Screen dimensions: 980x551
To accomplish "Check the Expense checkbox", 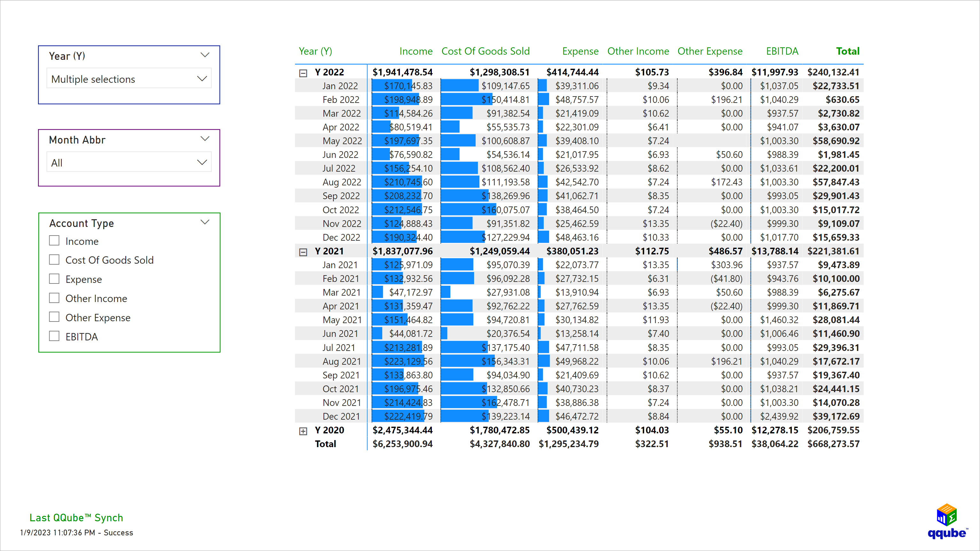I will [54, 279].
